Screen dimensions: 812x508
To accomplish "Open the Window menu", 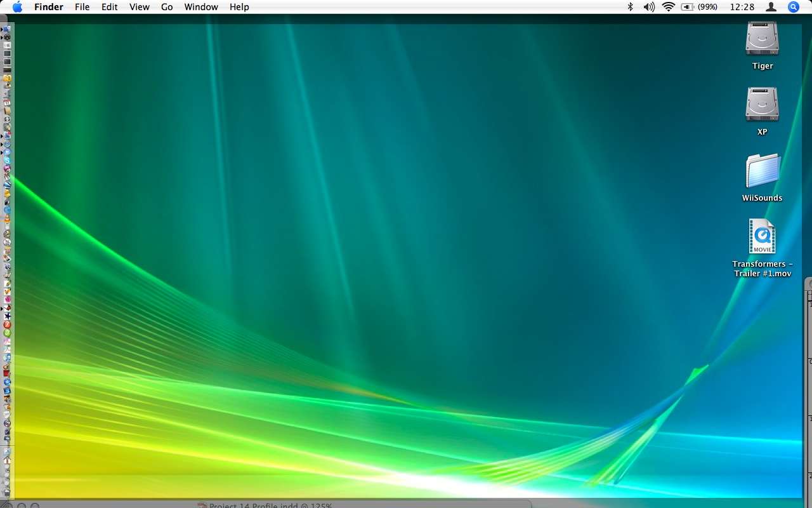I will click(x=201, y=7).
